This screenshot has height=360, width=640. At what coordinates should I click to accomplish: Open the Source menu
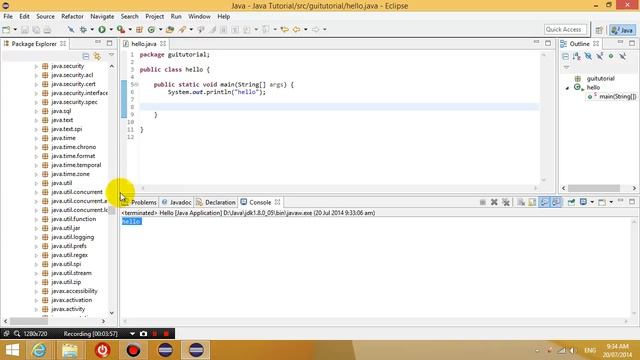pos(45,16)
